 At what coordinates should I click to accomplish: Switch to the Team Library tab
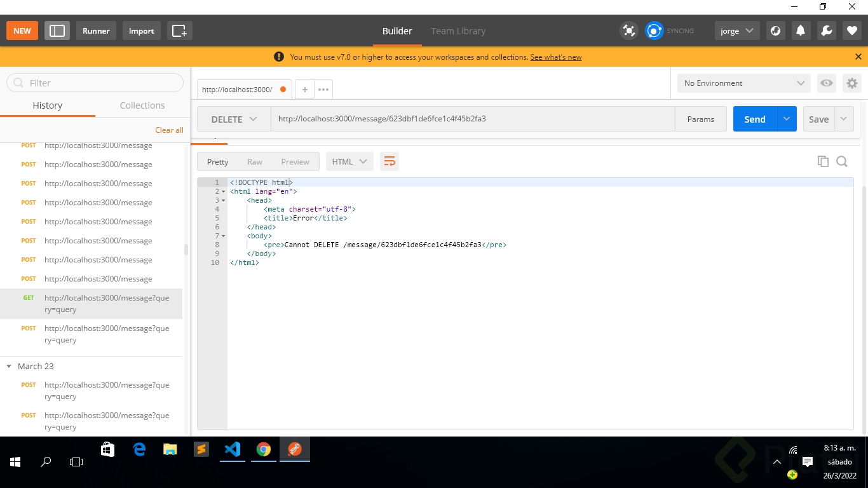pos(458,30)
